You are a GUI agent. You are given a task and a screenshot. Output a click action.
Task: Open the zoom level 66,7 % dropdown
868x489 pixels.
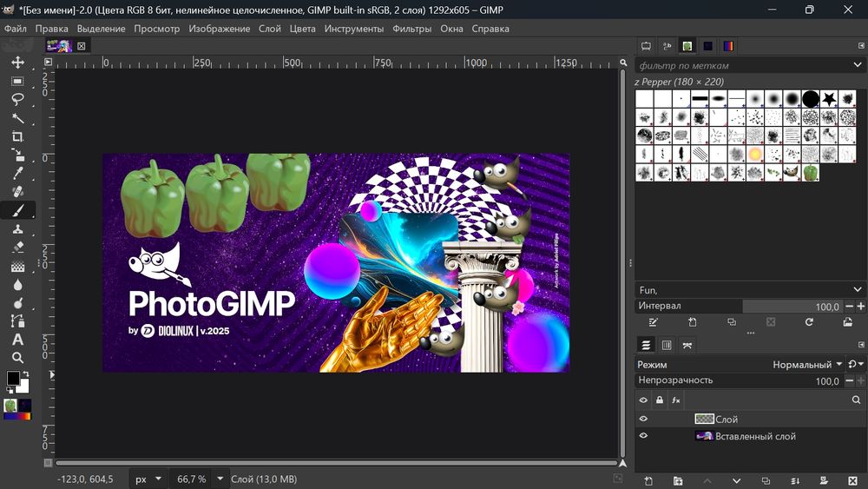tap(220, 479)
